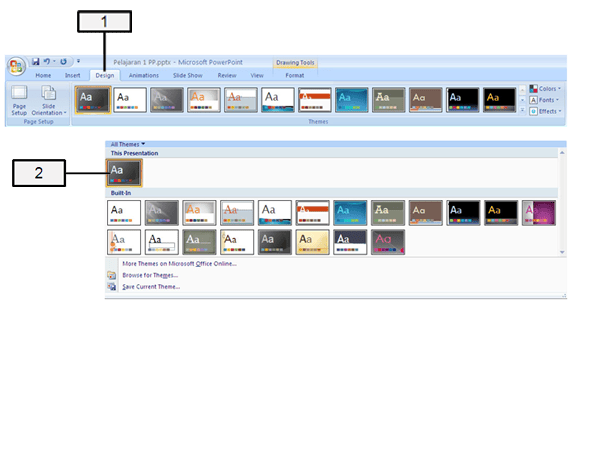Open the theme Colors dropdown
This screenshot has width=590, height=470.
point(545,89)
